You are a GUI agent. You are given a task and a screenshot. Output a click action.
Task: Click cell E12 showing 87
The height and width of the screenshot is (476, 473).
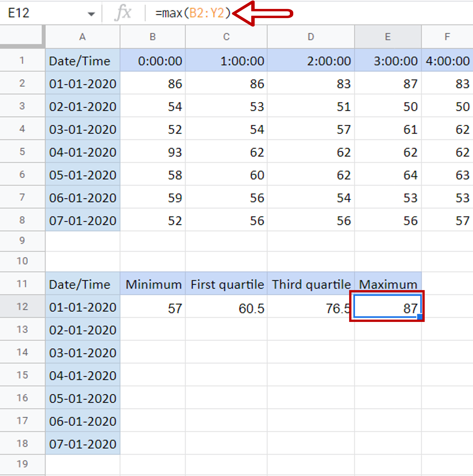click(x=388, y=306)
